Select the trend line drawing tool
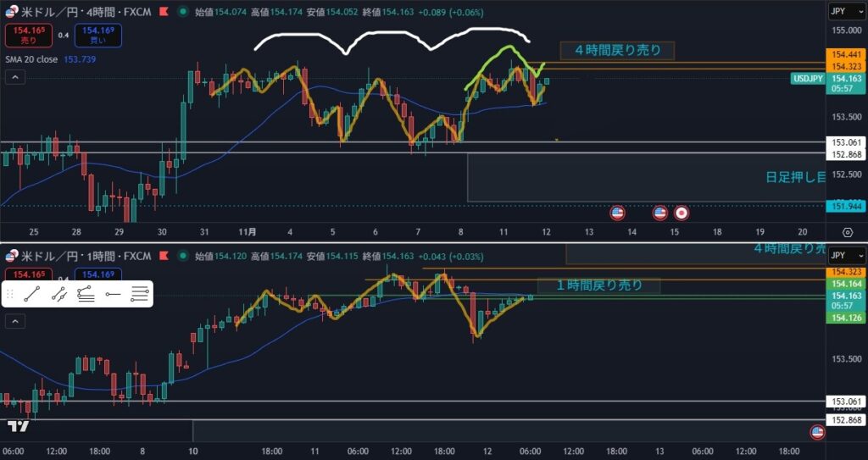 click(33, 294)
